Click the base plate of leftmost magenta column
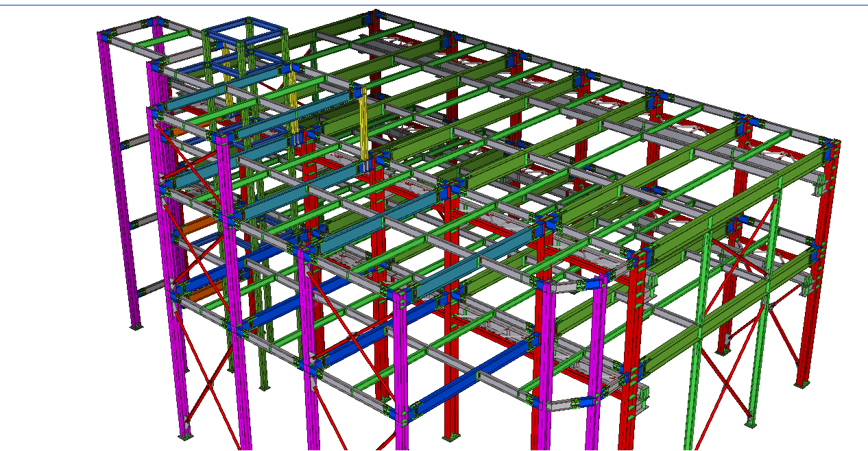This screenshot has height=451, width=868. (x=136, y=326)
